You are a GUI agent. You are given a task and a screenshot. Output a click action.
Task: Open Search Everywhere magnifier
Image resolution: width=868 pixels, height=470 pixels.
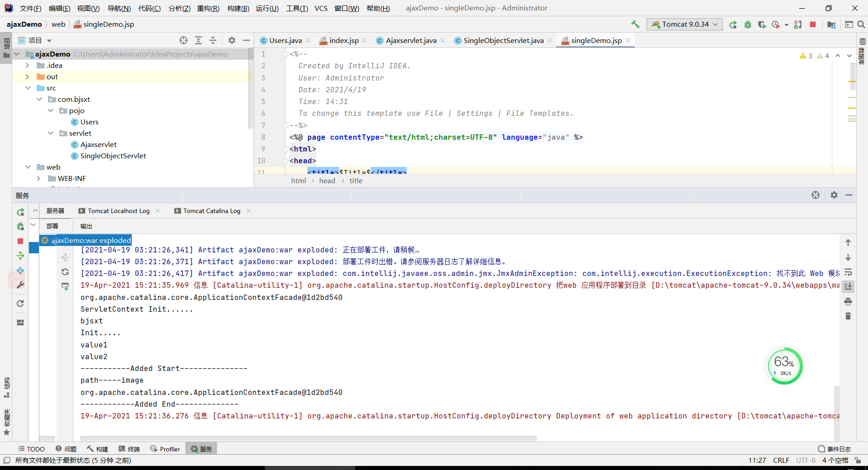861,24
